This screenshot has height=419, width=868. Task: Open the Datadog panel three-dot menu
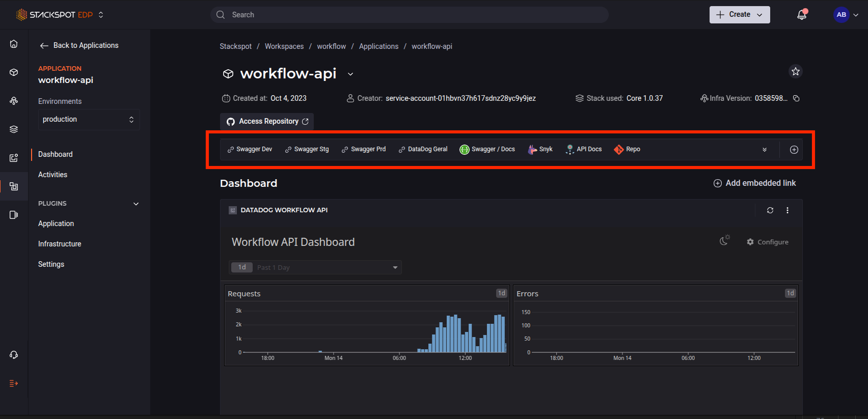[788, 210]
